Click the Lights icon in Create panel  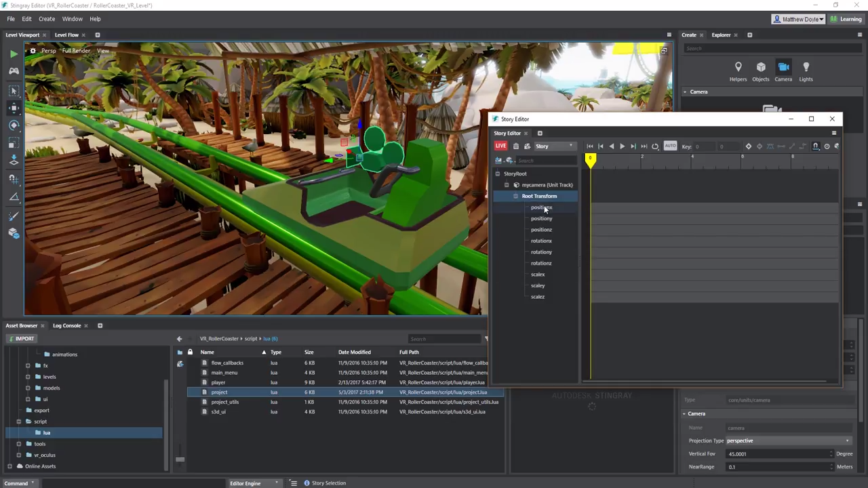coord(806,68)
